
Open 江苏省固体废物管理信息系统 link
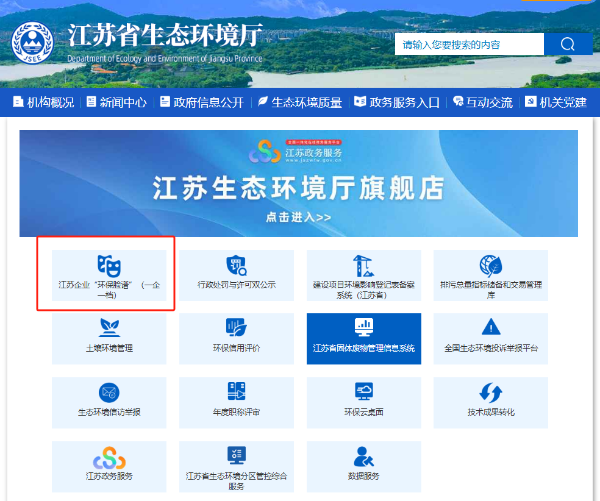pyautogui.click(x=364, y=339)
